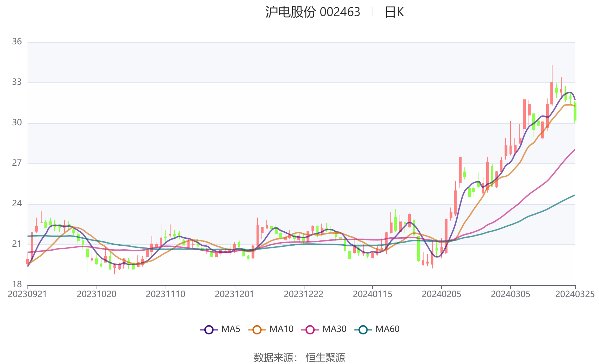This screenshot has height=364, width=599.
Task: Toggle the MA5 series via its text label
Action: [x=231, y=329]
